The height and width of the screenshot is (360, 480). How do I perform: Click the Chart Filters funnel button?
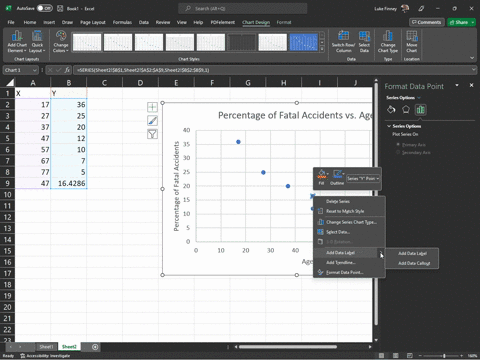point(152,134)
